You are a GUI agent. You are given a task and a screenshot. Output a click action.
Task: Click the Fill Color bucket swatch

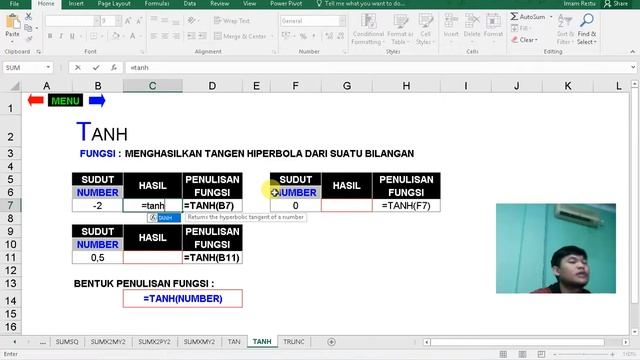point(116,36)
